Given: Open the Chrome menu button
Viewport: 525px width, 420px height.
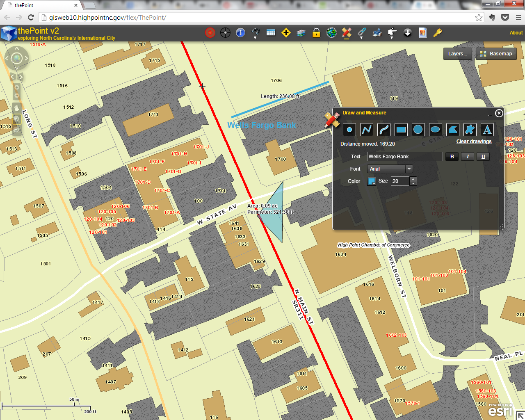Looking at the screenshot, I should click(518, 17).
